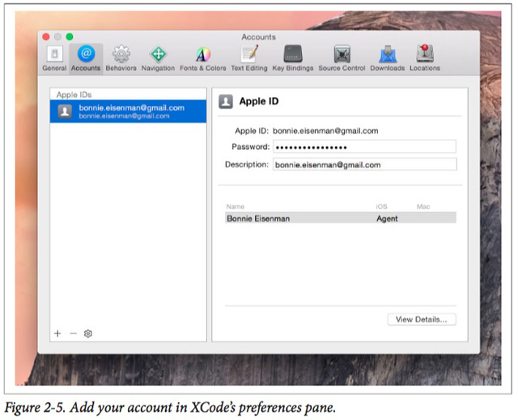Click into the Password field
Viewport: 518px width, 420px height.
pyautogui.click(x=364, y=147)
